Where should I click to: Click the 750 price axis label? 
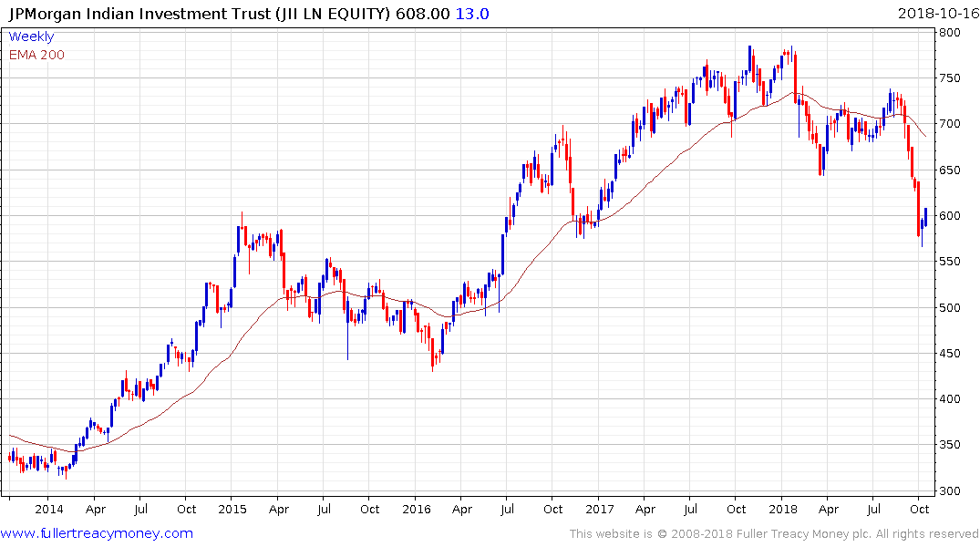point(950,78)
